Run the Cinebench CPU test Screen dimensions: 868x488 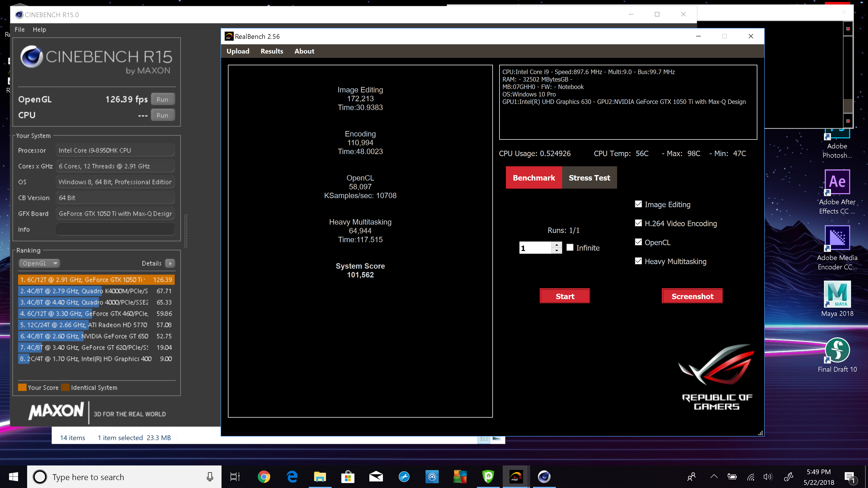click(x=163, y=115)
